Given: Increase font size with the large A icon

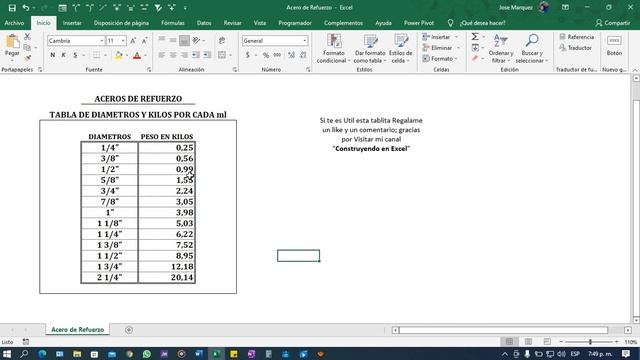Looking at the screenshot, I should pyautogui.click(x=133, y=41).
